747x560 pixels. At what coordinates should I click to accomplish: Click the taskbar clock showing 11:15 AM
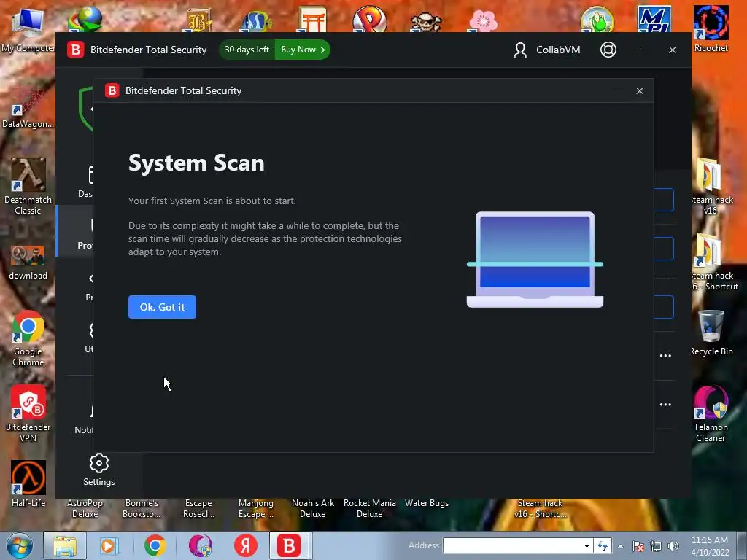(x=710, y=545)
